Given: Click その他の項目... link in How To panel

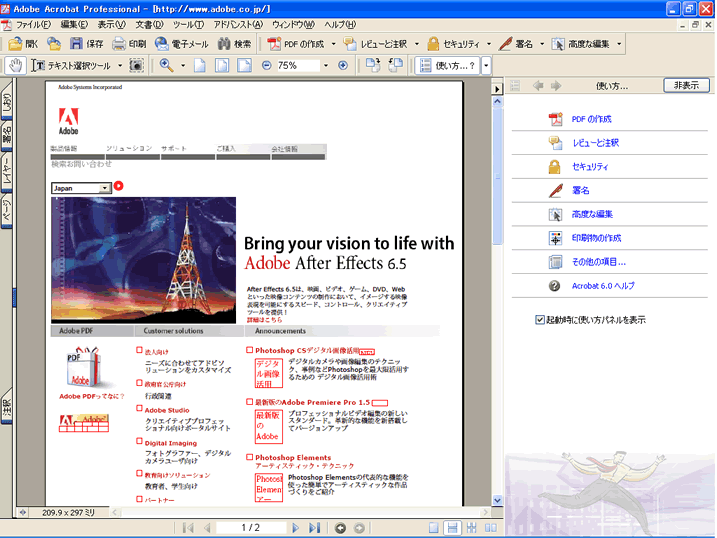Looking at the screenshot, I should pos(599,262).
